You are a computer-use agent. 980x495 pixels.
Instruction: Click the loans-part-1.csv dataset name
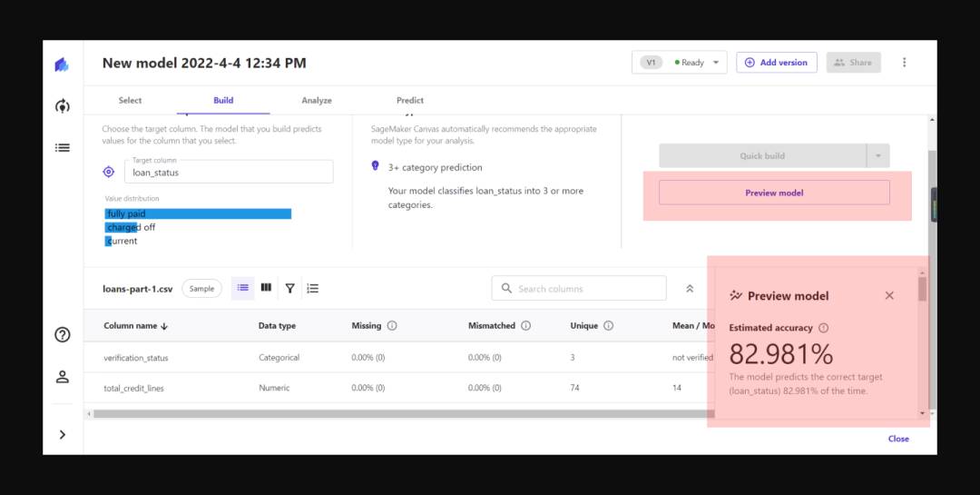tap(138, 289)
